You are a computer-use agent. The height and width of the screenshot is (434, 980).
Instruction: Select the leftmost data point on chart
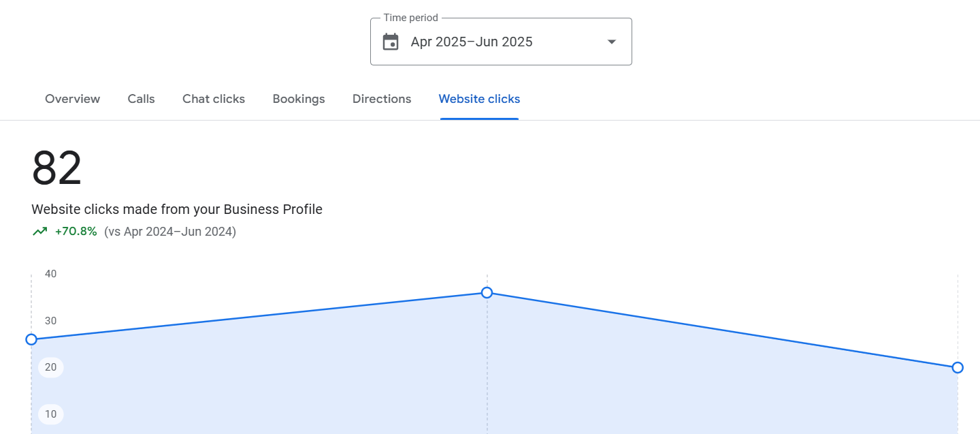tap(31, 339)
